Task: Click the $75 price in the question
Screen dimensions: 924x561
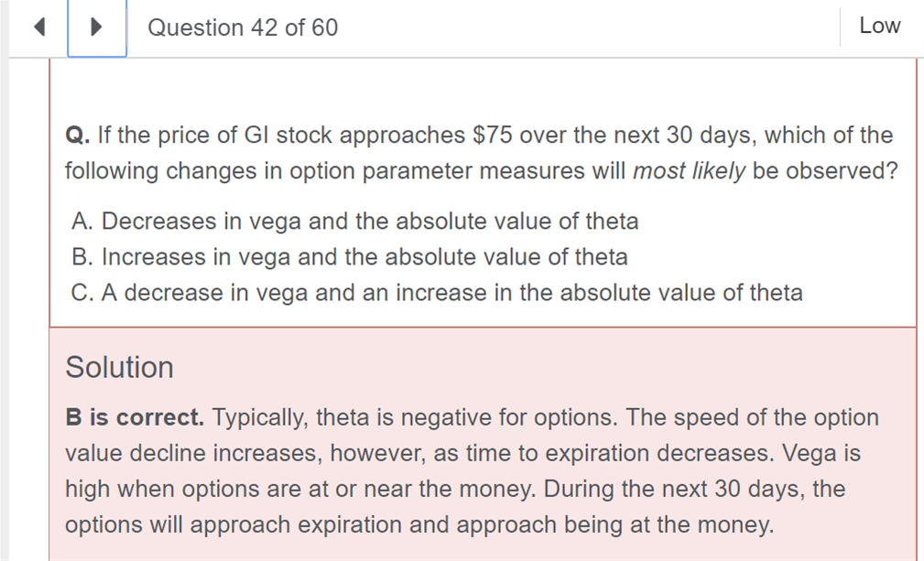Action: tap(492, 135)
